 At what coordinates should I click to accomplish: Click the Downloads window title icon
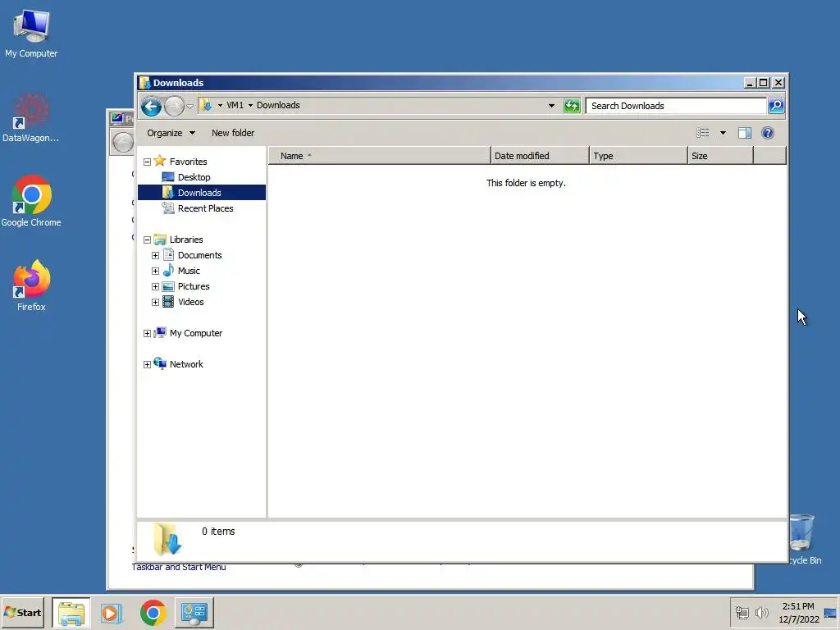[x=144, y=83]
